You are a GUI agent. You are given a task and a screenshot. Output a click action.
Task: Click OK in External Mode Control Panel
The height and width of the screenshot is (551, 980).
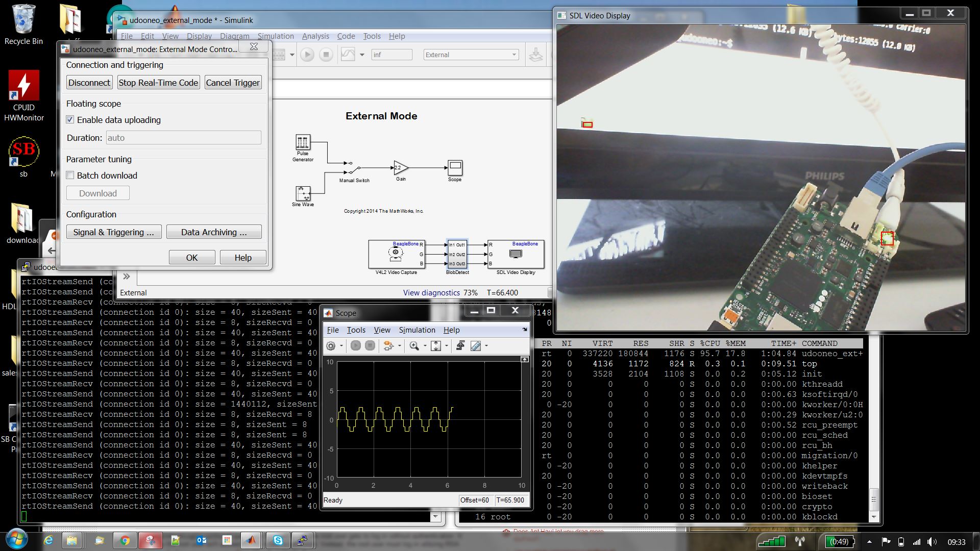point(192,258)
